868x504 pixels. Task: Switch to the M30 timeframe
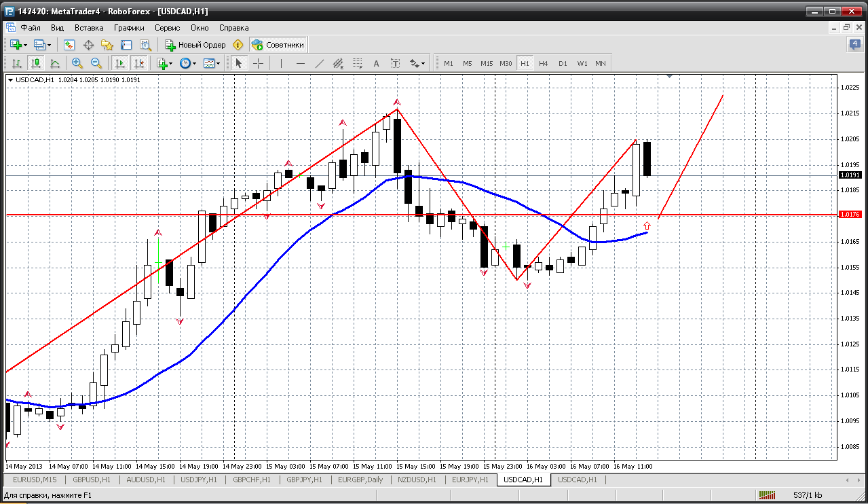pyautogui.click(x=506, y=63)
